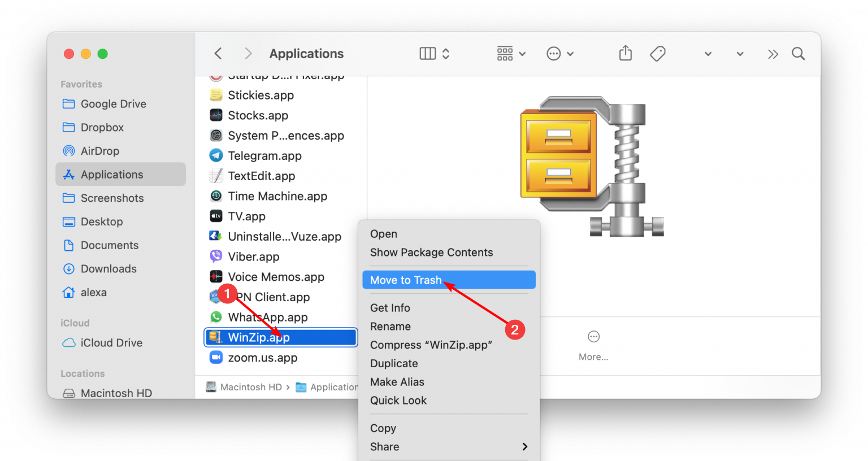
Task: Click Macintosh HD in the path bar
Action: tap(244, 387)
